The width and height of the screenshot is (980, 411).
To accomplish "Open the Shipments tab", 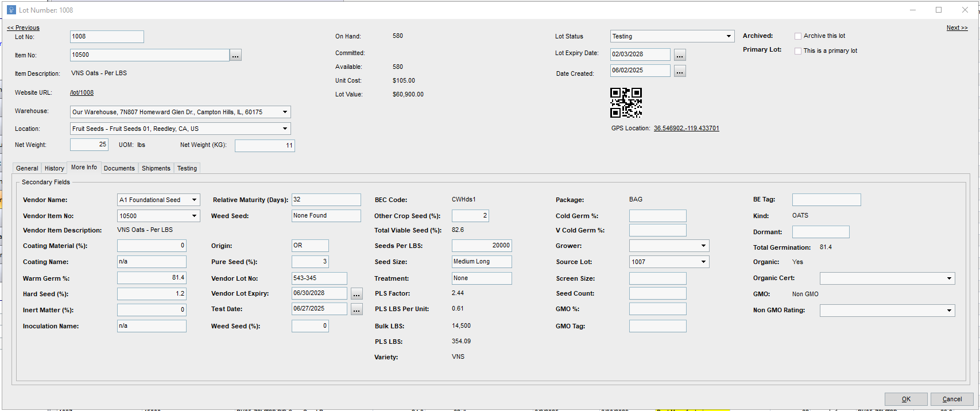I will click(x=156, y=168).
